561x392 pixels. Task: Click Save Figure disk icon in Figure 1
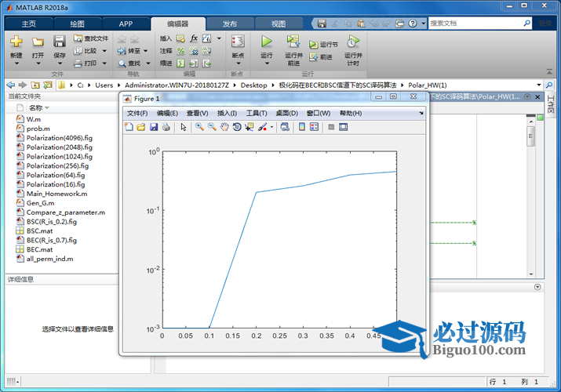(154, 127)
